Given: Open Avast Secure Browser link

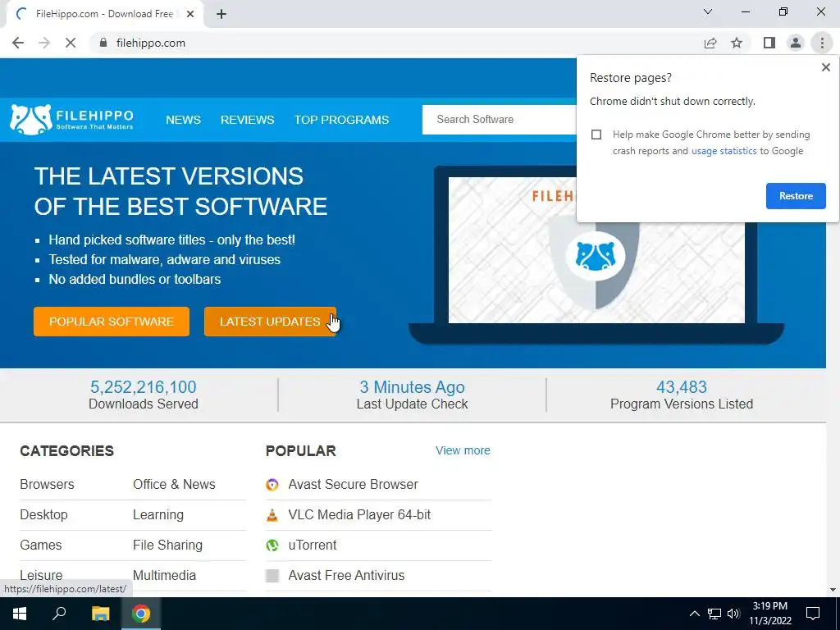Looking at the screenshot, I should [353, 484].
